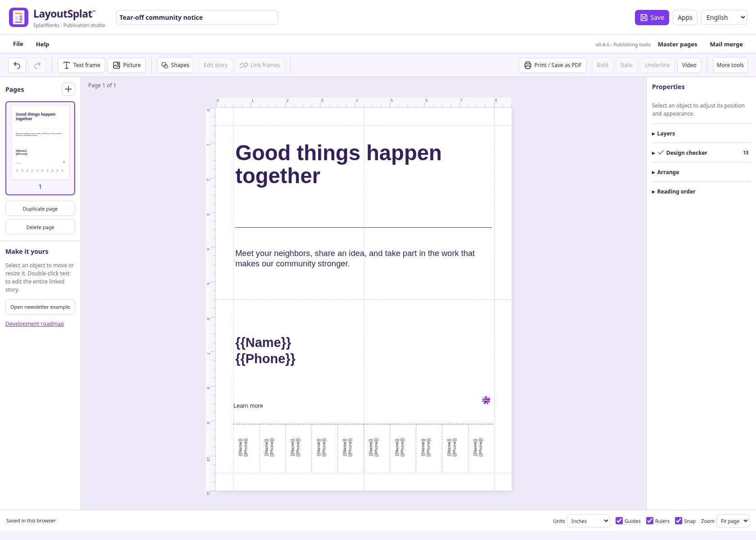Viewport: 756px width, 540px height.
Task: Select the 'Learn more' text on page
Action: (x=248, y=406)
